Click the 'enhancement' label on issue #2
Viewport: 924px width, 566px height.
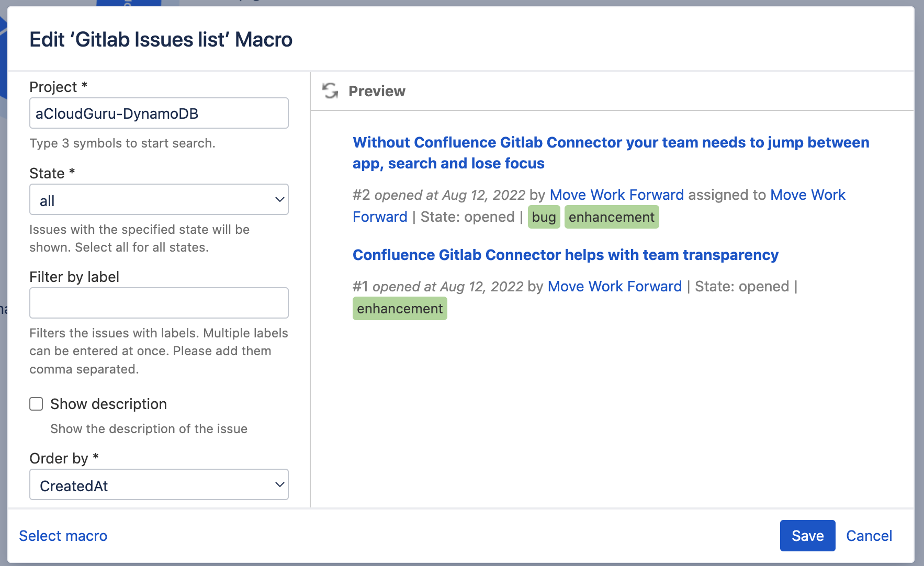612,217
